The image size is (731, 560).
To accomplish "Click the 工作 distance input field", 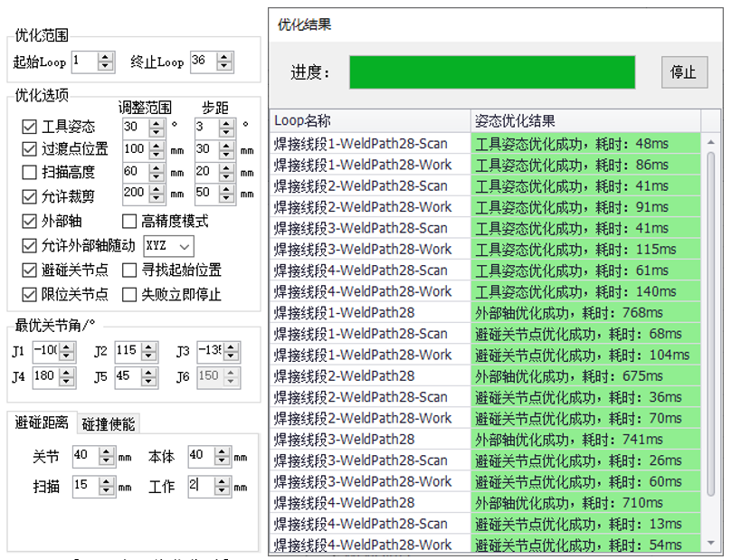I will pyautogui.click(x=200, y=486).
